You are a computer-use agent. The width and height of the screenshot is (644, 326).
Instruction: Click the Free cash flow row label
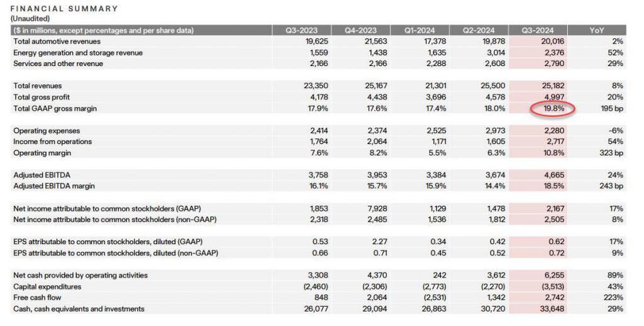coord(37,298)
